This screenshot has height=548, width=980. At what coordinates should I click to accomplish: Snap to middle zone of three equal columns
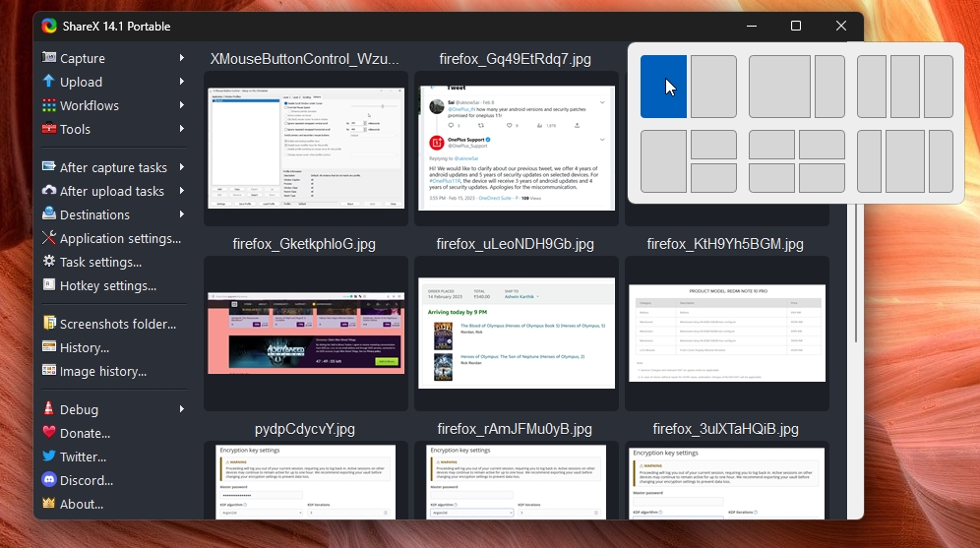point(905,87)
